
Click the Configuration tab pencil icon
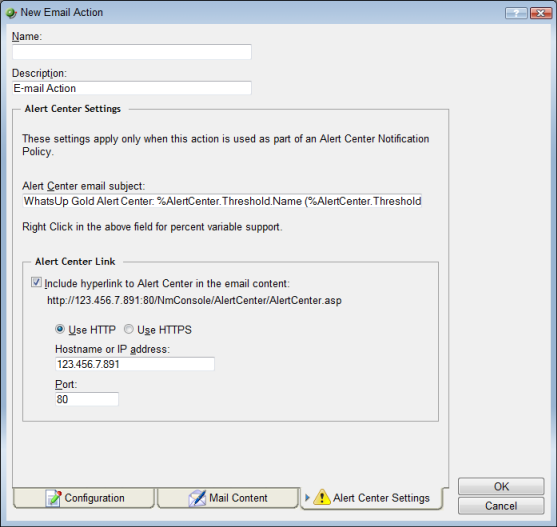53,498
